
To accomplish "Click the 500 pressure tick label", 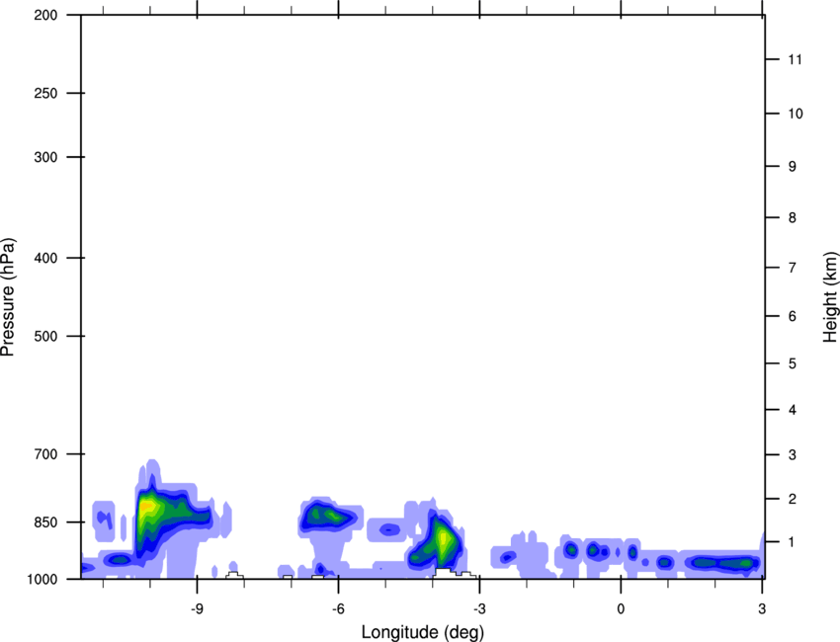I will [x=45, y=336].
